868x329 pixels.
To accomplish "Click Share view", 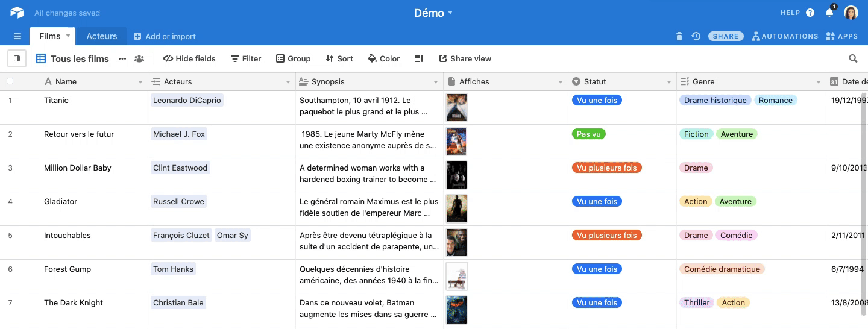I will [465, 58].
